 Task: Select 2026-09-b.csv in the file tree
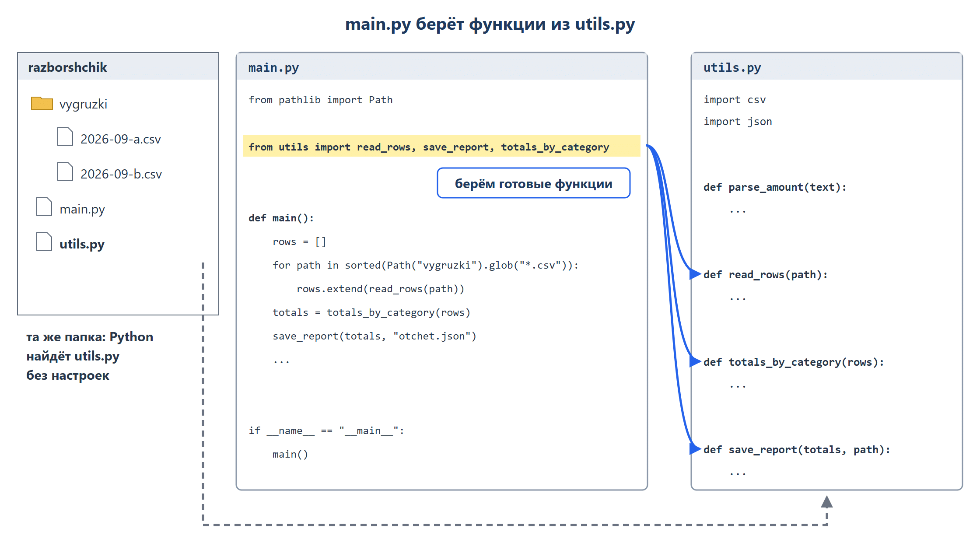121,174
